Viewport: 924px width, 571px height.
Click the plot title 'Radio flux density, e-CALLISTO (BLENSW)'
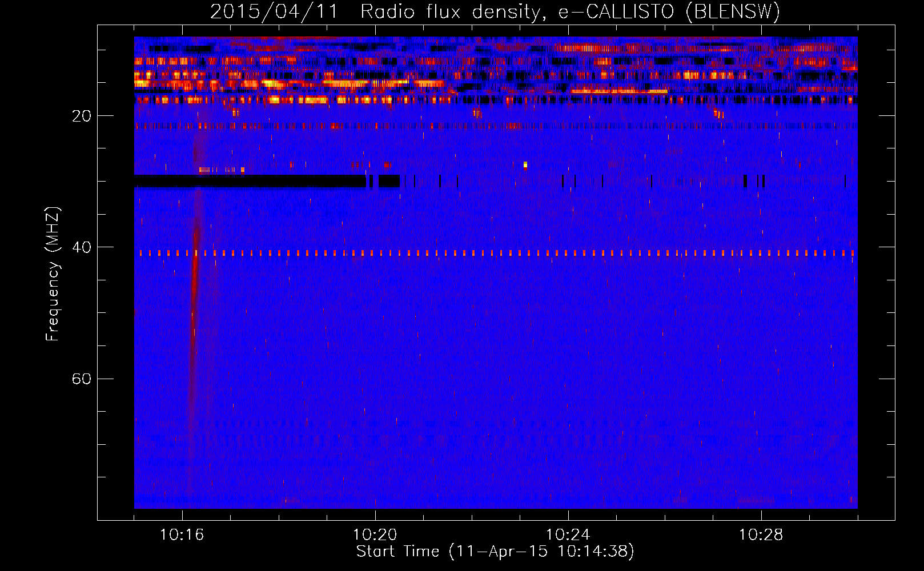click(570, 12)
